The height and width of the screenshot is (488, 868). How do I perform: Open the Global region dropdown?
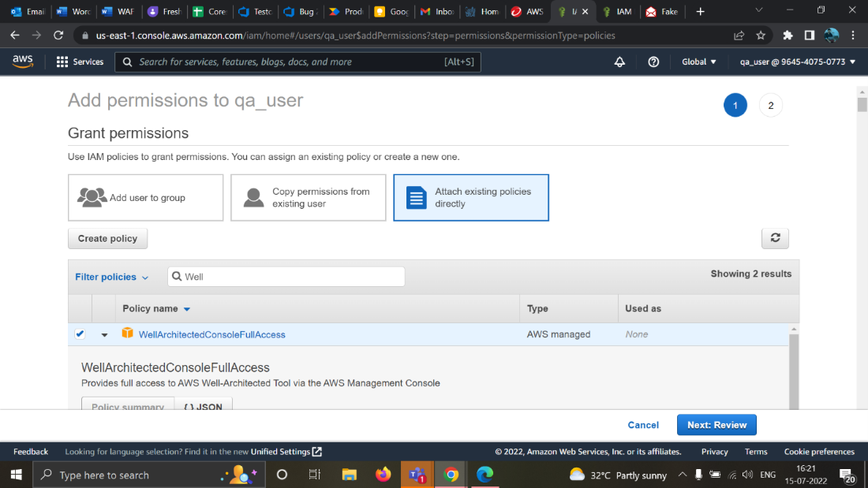click(698, 62)
